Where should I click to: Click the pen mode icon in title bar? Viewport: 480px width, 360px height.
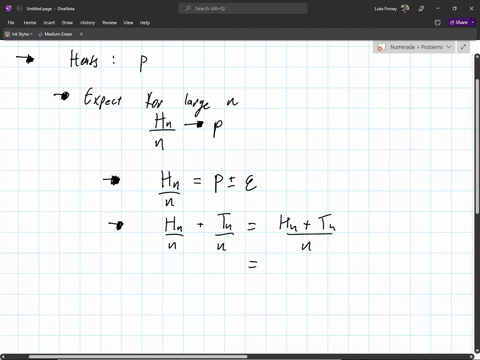click(421, 9)
